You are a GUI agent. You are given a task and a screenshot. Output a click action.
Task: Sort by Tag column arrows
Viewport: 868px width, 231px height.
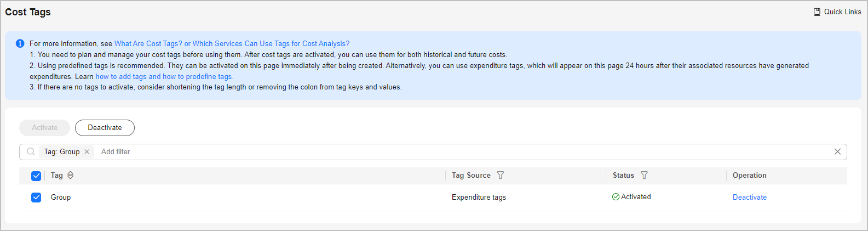[70, 175]
